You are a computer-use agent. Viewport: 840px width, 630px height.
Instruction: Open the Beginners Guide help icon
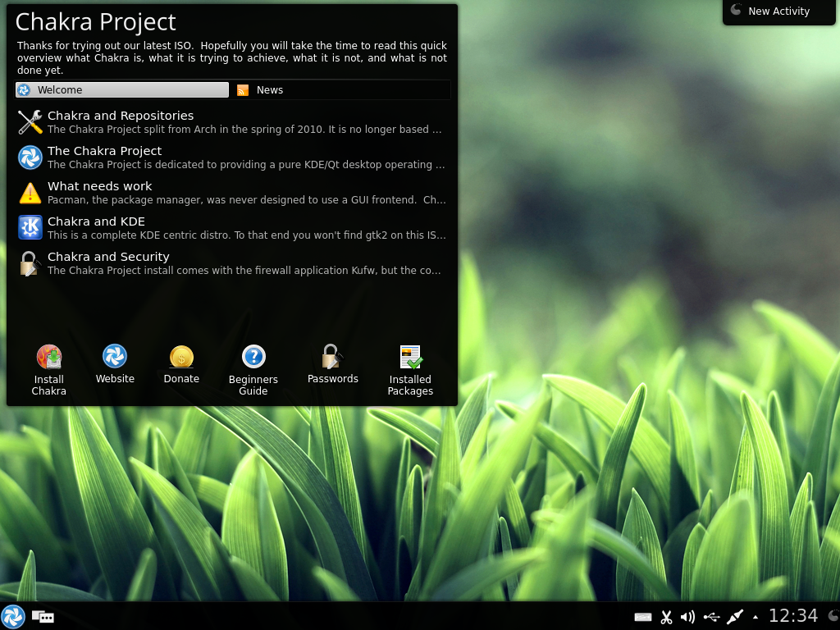click(253, 357)
